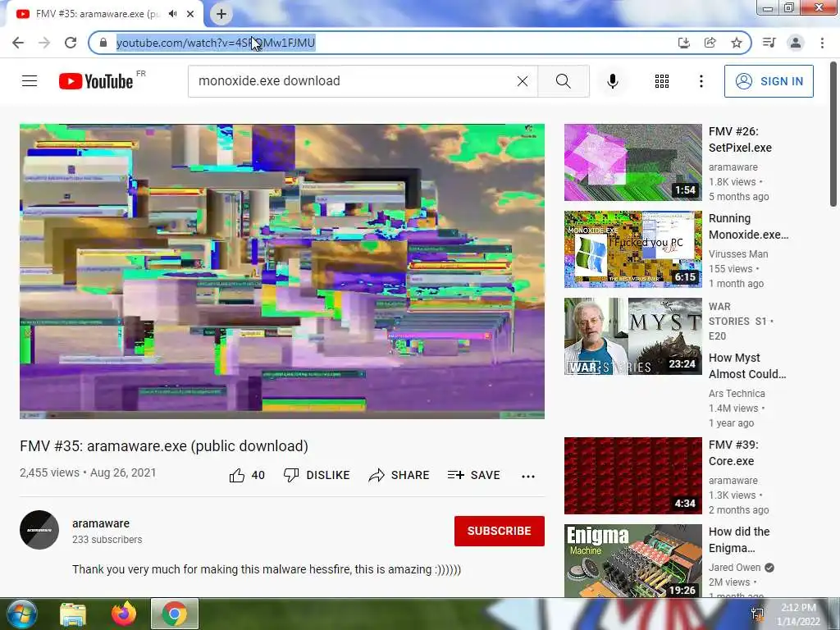The height and width of the screenshot is (630, 840).
Task: Click the share this page icon
Action: click(710, 43)
